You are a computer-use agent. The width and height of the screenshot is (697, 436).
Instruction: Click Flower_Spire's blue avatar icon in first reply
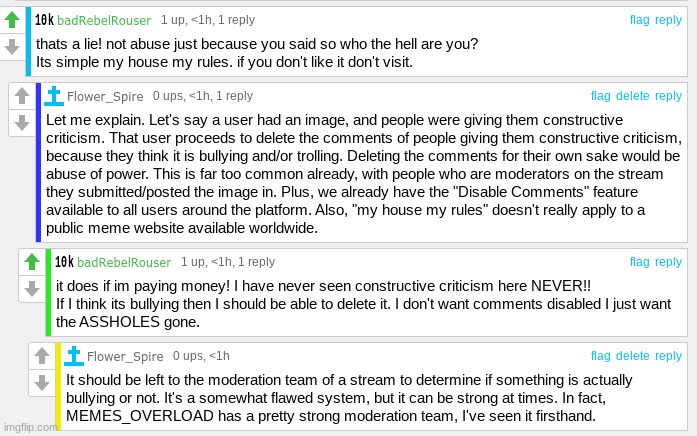(x=54, y=96)
